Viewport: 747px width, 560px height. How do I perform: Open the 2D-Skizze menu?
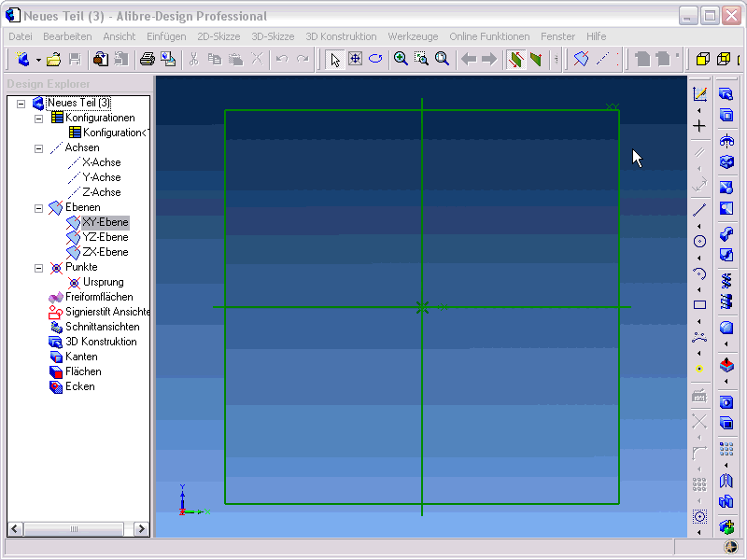[x=218, y=36]
